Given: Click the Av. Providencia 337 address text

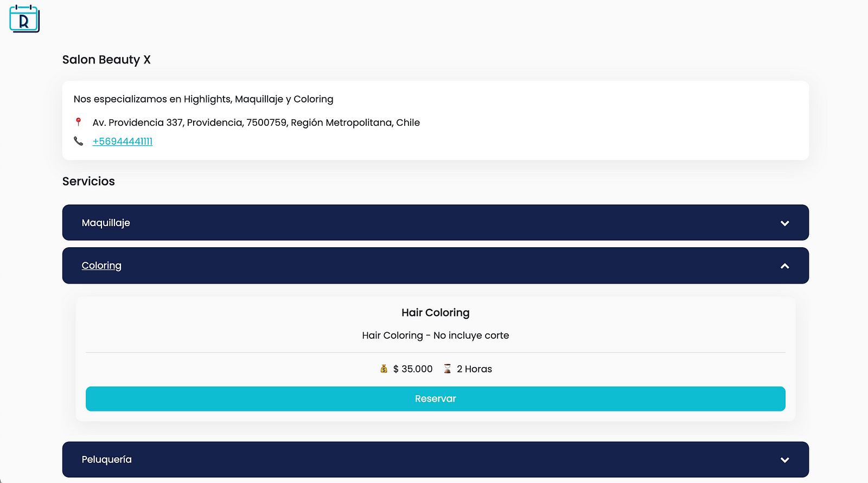Looking at the screenshot, I should pyautogui.click(x=256, y=123).
